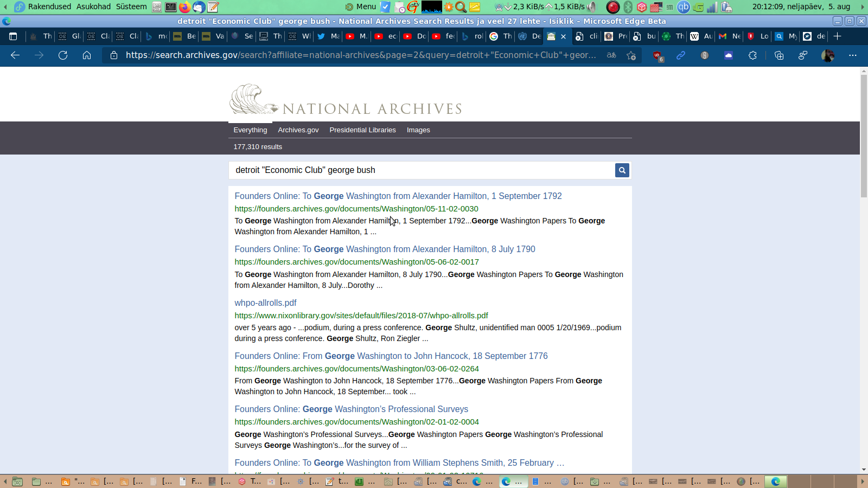View site information via the lock icon
868x488 pixels.
click(x=113, y=55)
